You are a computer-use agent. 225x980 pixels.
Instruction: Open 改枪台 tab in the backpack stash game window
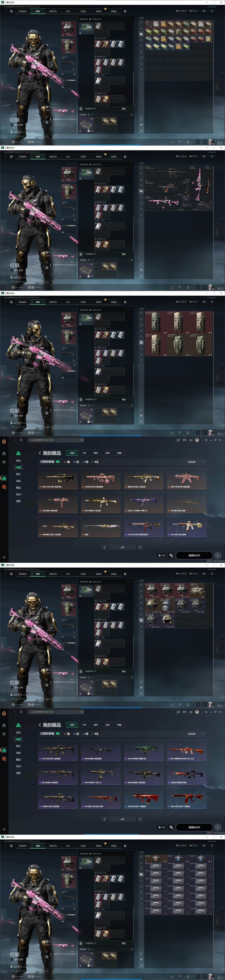coord(114,302)
